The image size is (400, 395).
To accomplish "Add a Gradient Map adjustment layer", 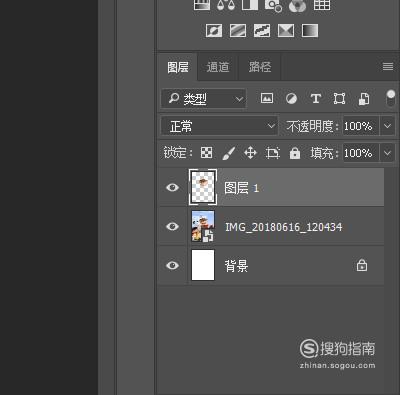I will [x=310, y=31].
